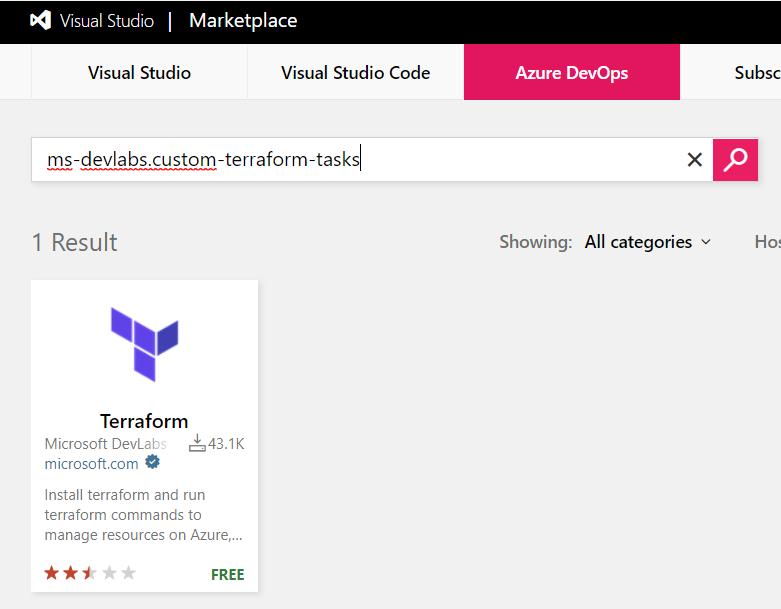Click the magnifier search button
781x609 pixels.
(x=735, y=160)
